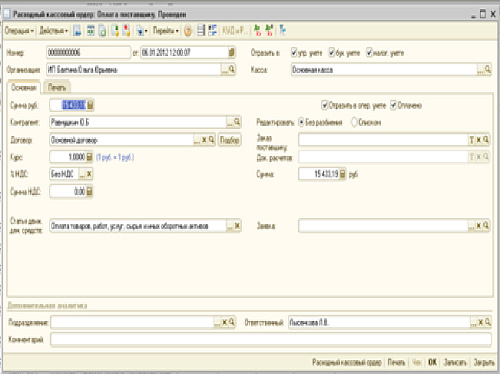Screen dimensions: 500x377
Task: Open the Статья движ. ден. средств ellipsis button
Action: (230, 226)
